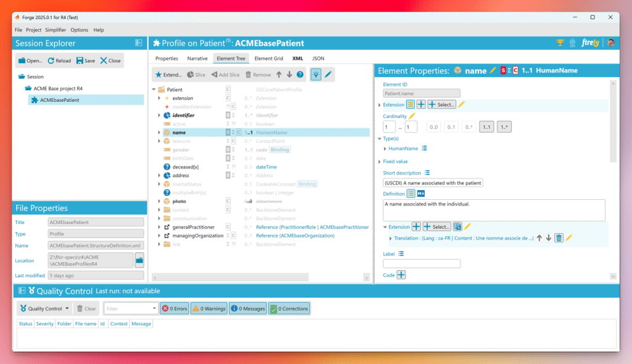Toggle the 0 Errors filter
Viewport: 632px width, 364px height.
pos(175,308)
